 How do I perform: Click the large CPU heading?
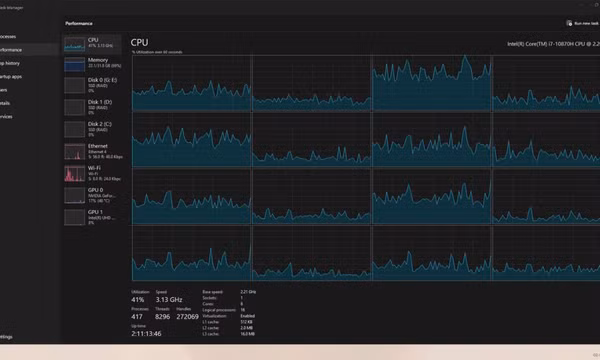pos(139,42)
